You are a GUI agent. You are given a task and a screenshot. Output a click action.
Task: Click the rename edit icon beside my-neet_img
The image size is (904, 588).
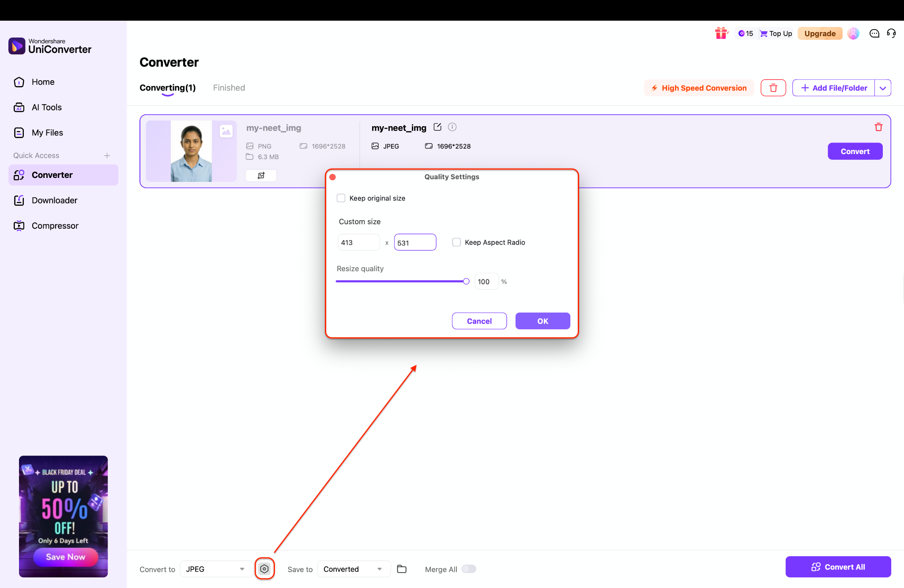click(x=437, y=127)
